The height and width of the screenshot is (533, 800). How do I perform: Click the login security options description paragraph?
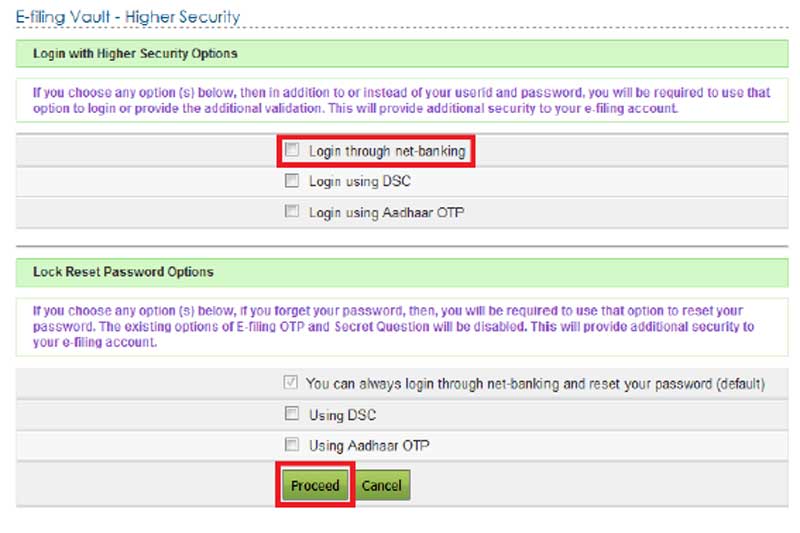[x=400, y=100]
